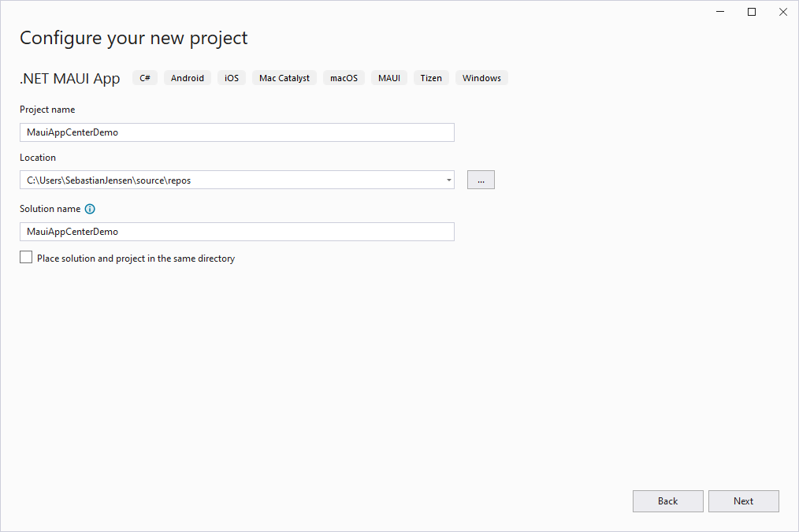Click the macOS platform tag
Image resolution: width=799 pixels, height=532 pixels.
[x=344, y=78]
